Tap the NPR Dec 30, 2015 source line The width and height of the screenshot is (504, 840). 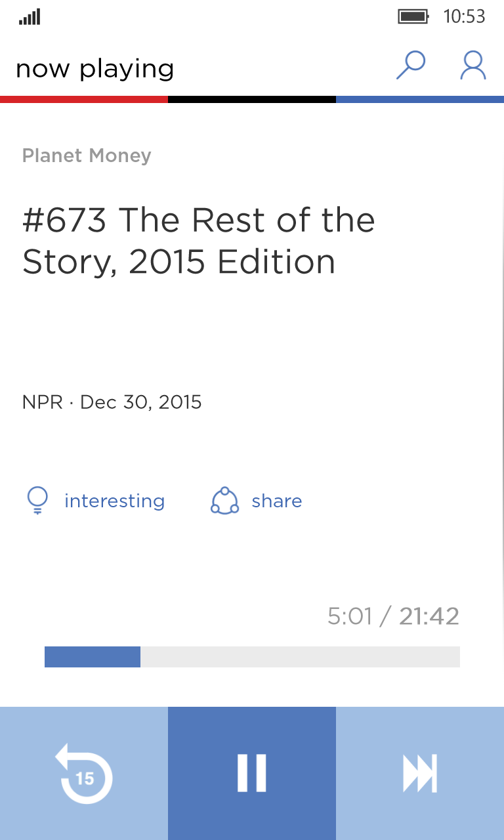pyautogui.click(x=112, y=402)
